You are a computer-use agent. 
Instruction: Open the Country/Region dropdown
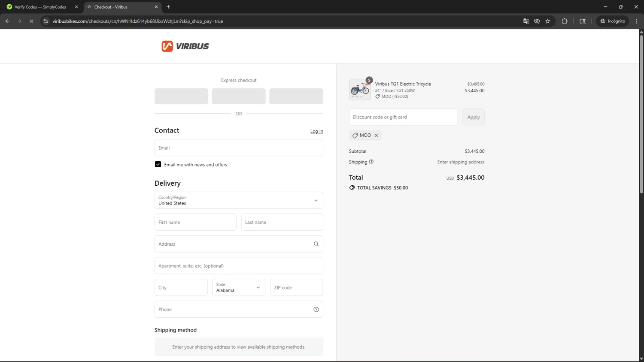239,200
